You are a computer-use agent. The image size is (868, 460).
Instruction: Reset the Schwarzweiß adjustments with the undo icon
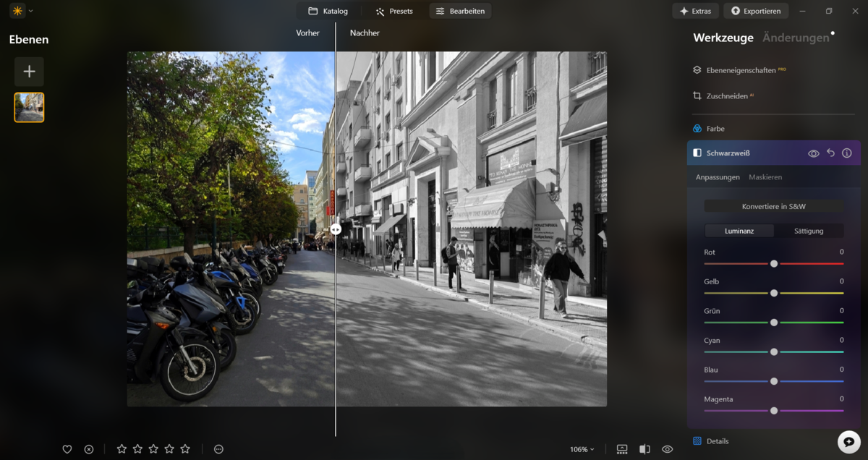point(830,153)
